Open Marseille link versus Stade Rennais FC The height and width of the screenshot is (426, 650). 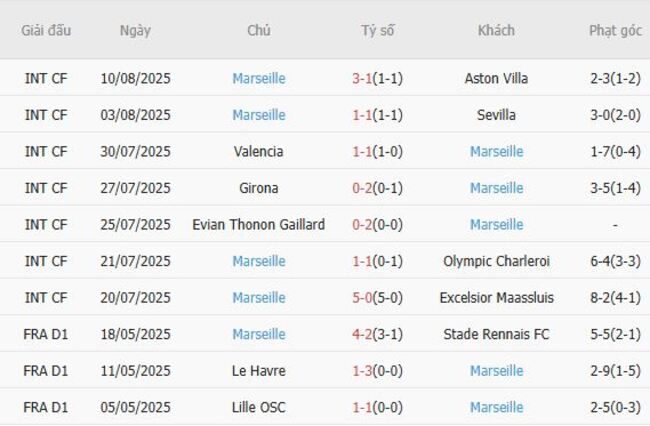[x=259, y=334]
